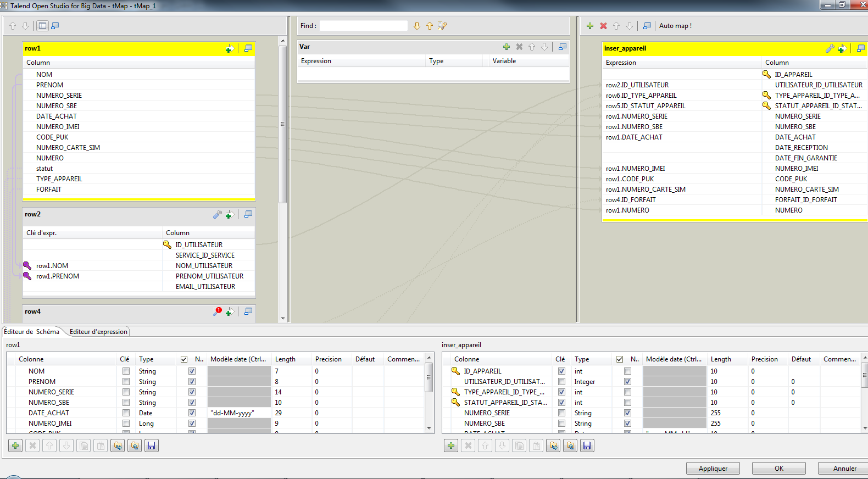868x479 pixels.
Task: Toggle nullable for NUMERO_SERIE in inser_appareil
Action: (627, 413)
